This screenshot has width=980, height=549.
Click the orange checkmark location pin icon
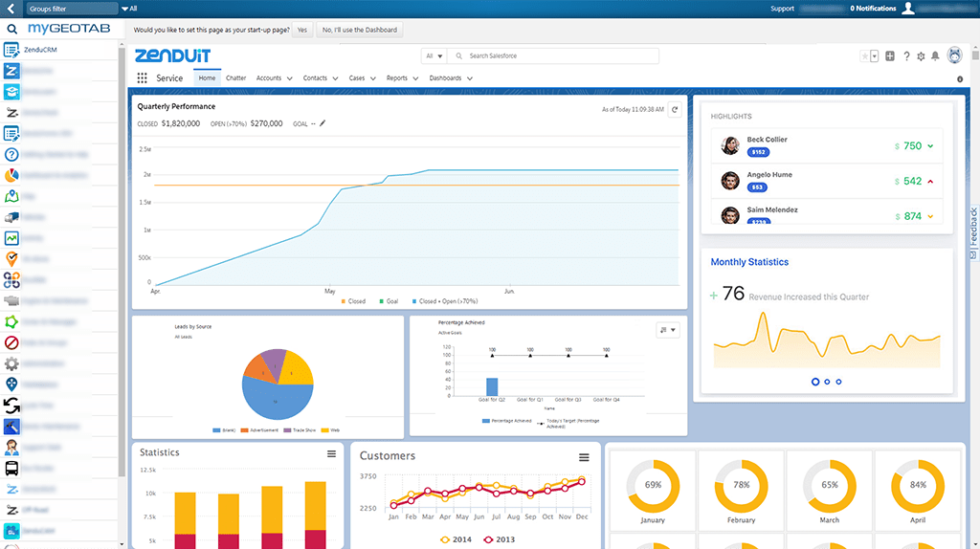[x=11, y=258]
